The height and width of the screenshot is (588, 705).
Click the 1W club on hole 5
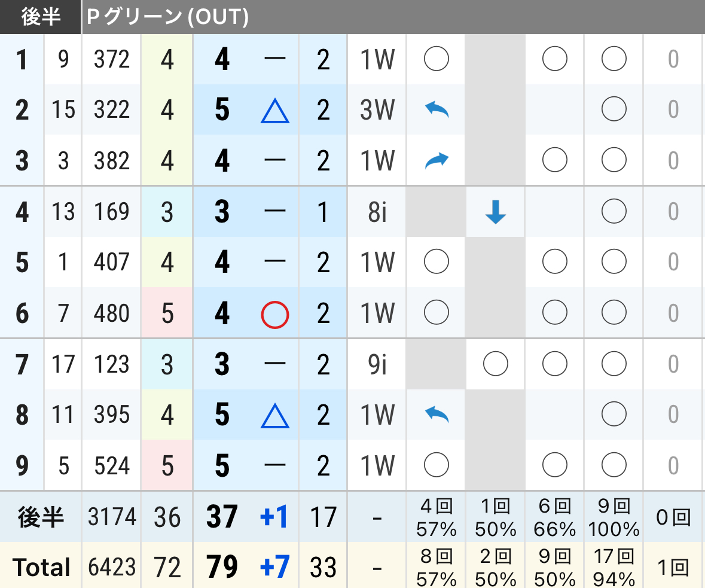(377, 262)
